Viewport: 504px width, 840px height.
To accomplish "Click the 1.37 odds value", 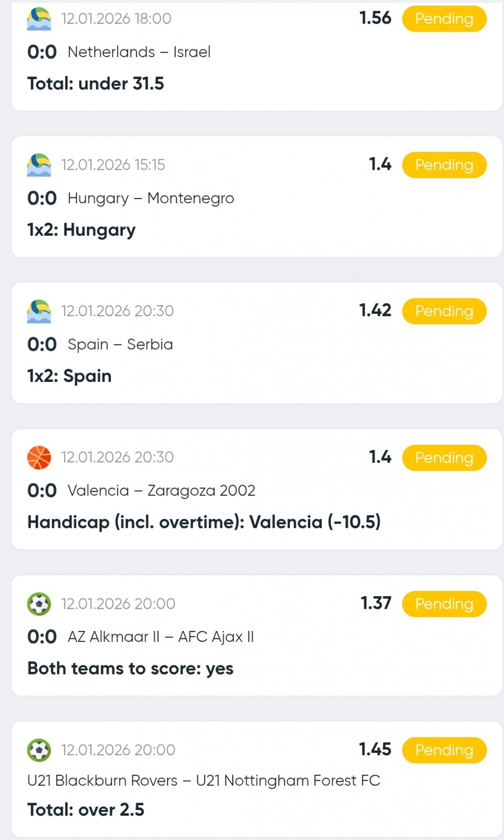I will pyautogui.click(x=375, y=603).
